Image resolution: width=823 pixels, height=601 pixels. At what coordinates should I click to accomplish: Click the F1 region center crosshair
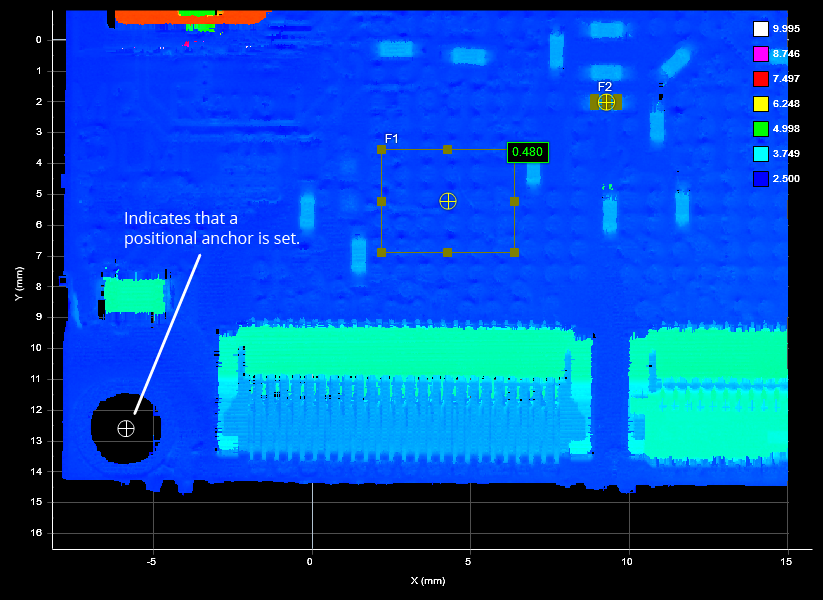(448, 201)
